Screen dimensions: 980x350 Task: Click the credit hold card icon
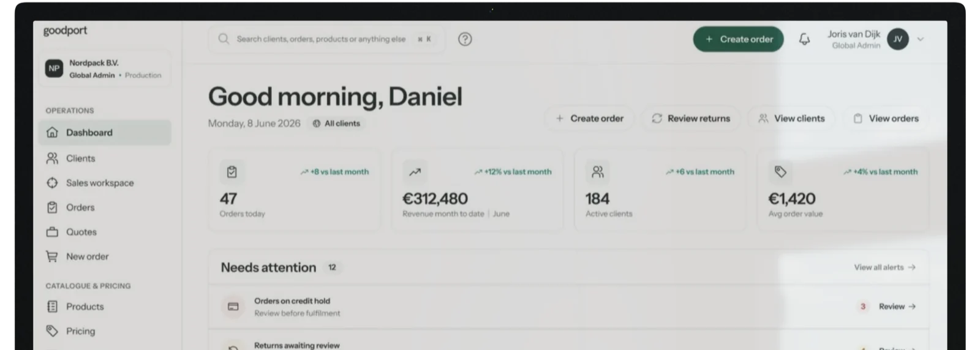click(x=233, y=307)
